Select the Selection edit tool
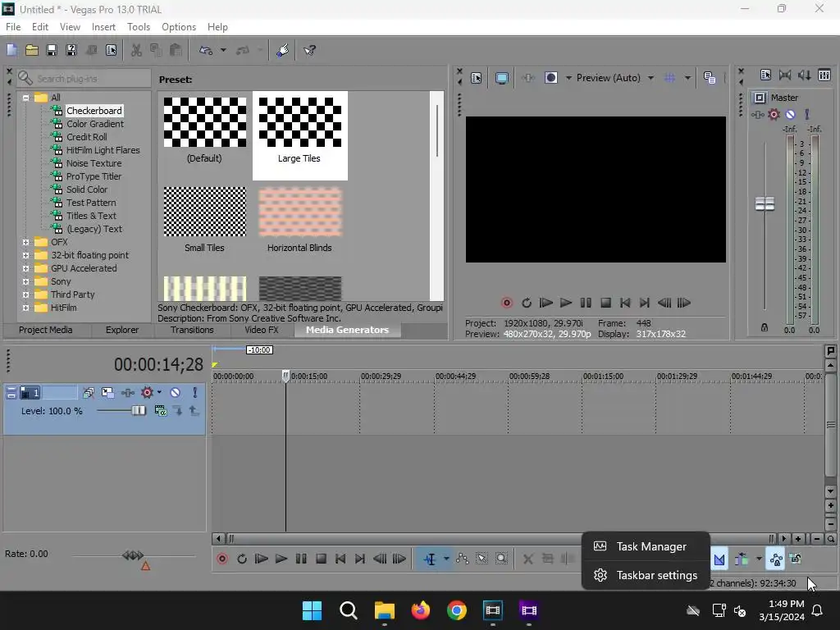The image size is (840, 630). 482,559
